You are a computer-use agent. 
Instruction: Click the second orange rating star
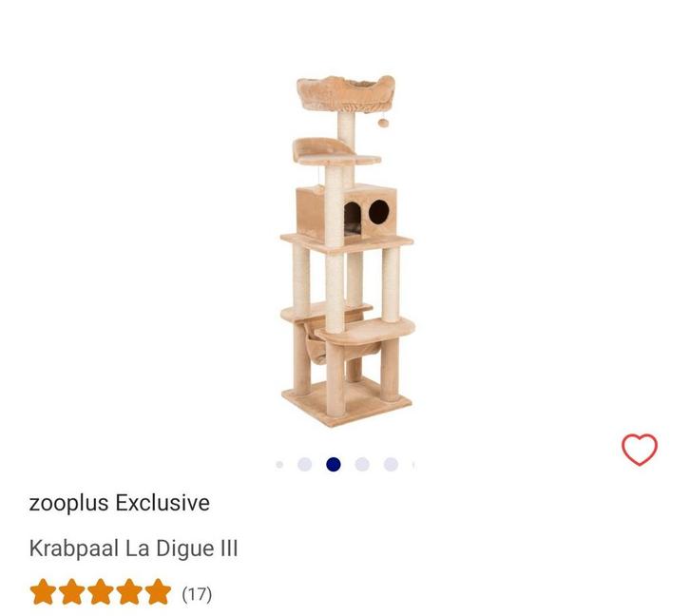tap(71, 592)
